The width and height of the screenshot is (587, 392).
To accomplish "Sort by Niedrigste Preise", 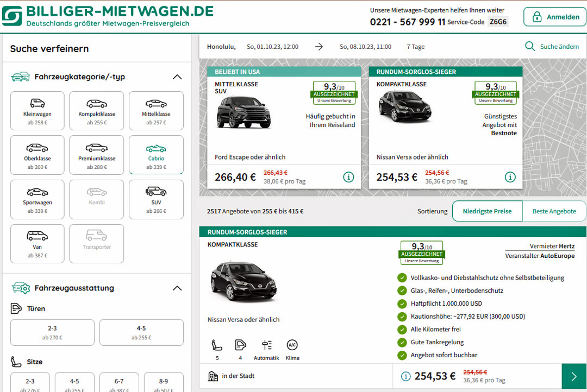I will tap(487, 211).
